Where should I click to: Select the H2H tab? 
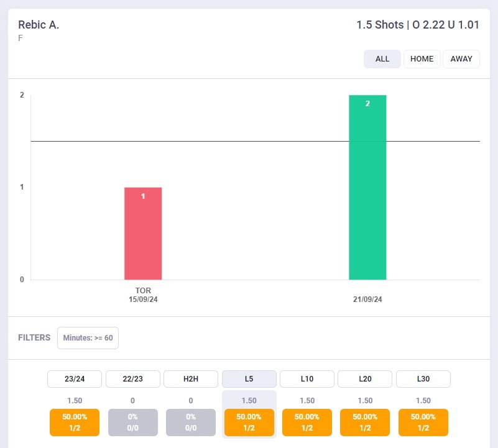click(x=191, y=379)
